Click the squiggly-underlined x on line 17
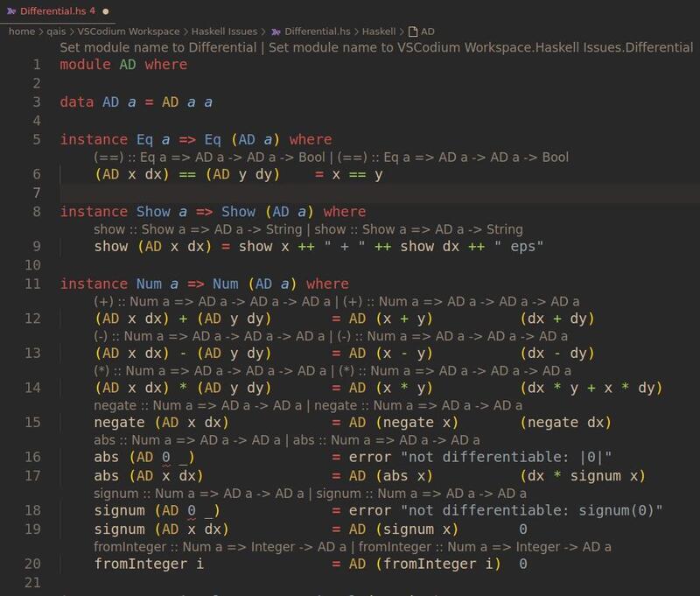700x596 pixels. (x=166, y=476)
